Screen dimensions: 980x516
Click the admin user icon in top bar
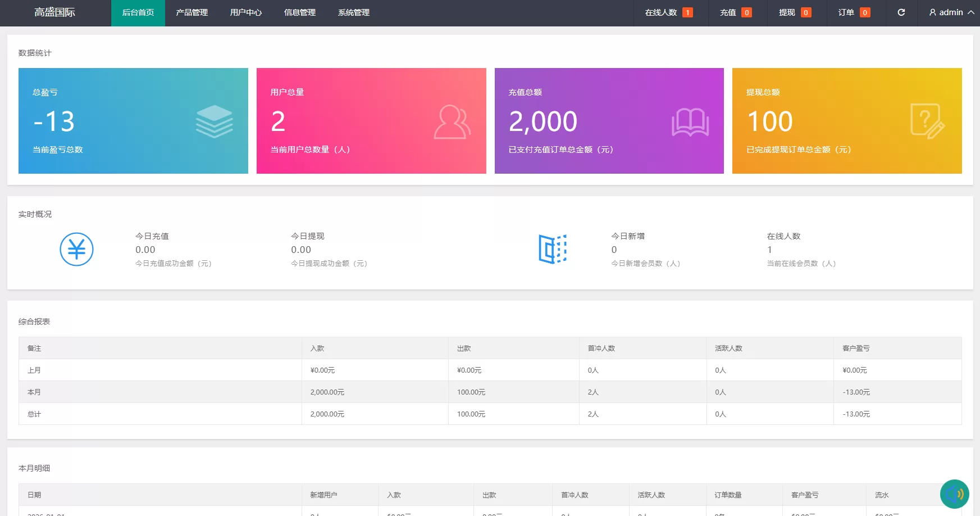click(932, 12)
